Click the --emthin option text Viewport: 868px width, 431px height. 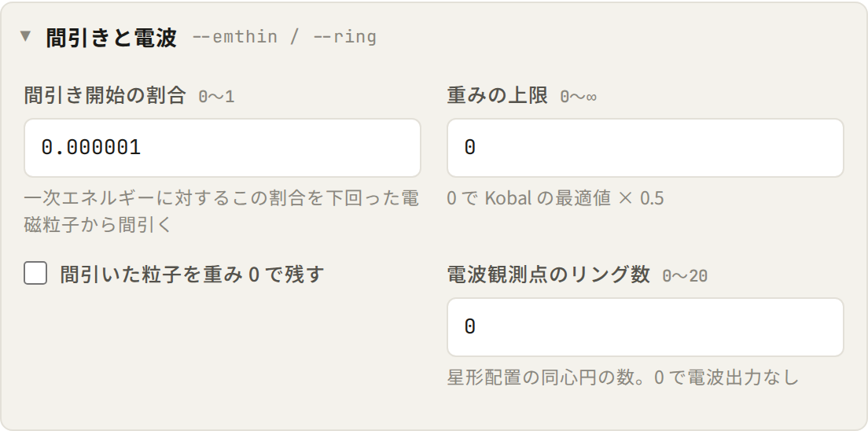click(x=235, y=37)
